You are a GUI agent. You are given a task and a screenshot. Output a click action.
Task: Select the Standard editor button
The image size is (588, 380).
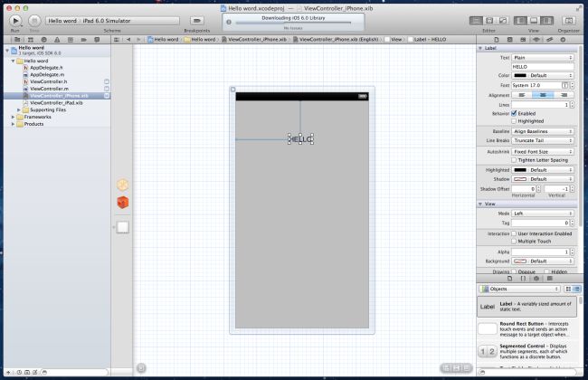click(x=476, y=21)
